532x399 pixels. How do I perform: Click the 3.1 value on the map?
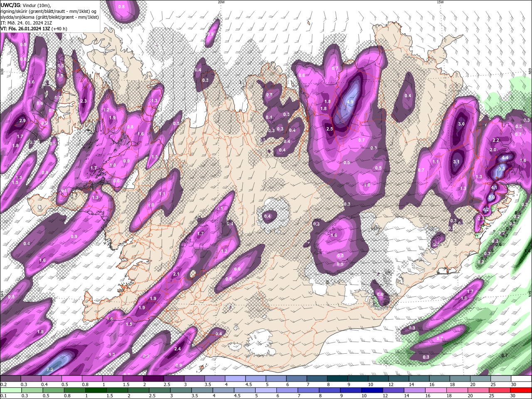(x=456, y=162)
